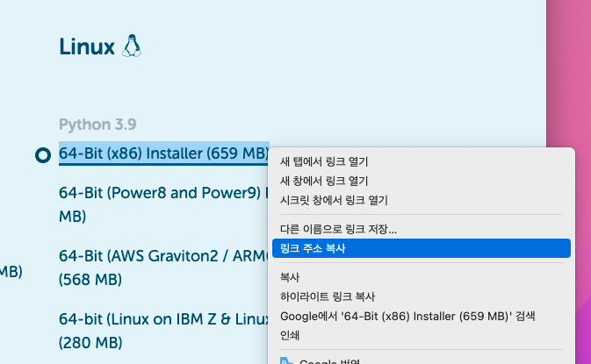Open the 64-Bit (Power8 and Power9) installer link
The image size is (591, 364).
tap(163, 204)
